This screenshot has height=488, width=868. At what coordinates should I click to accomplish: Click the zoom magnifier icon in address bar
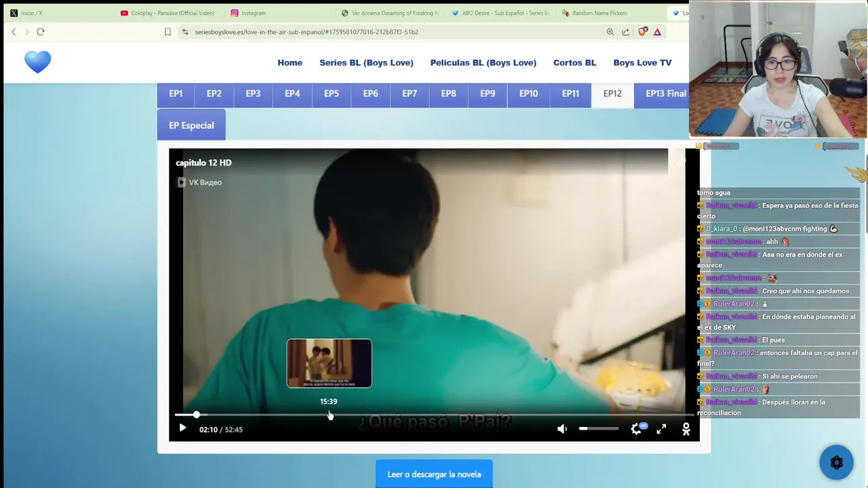(610, 32)
